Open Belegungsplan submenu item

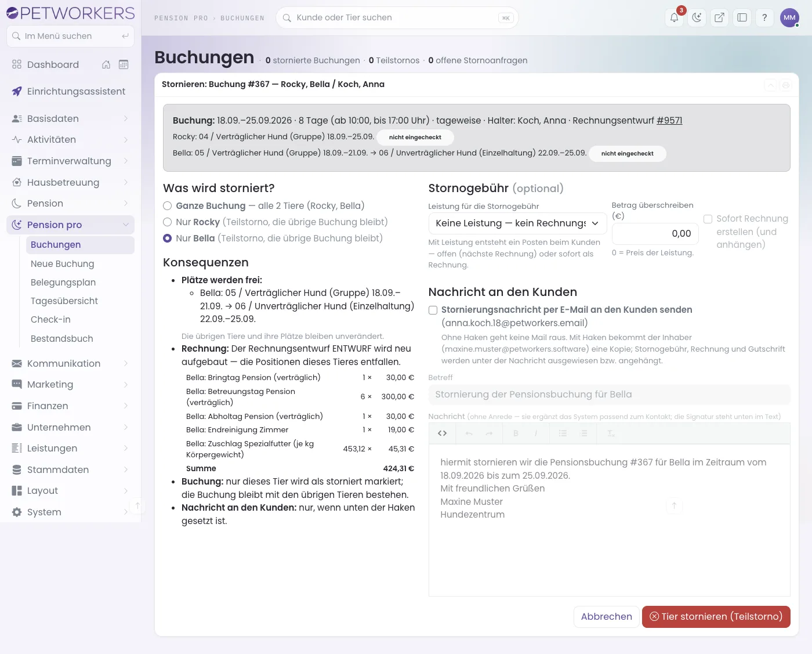pos(80,282)
